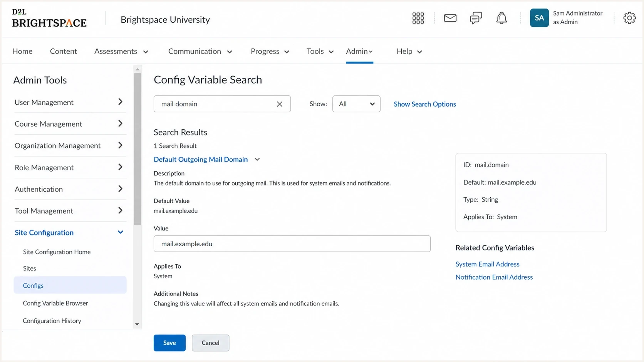
Task: Save the config variable changes
Action: tap(169, 343)
